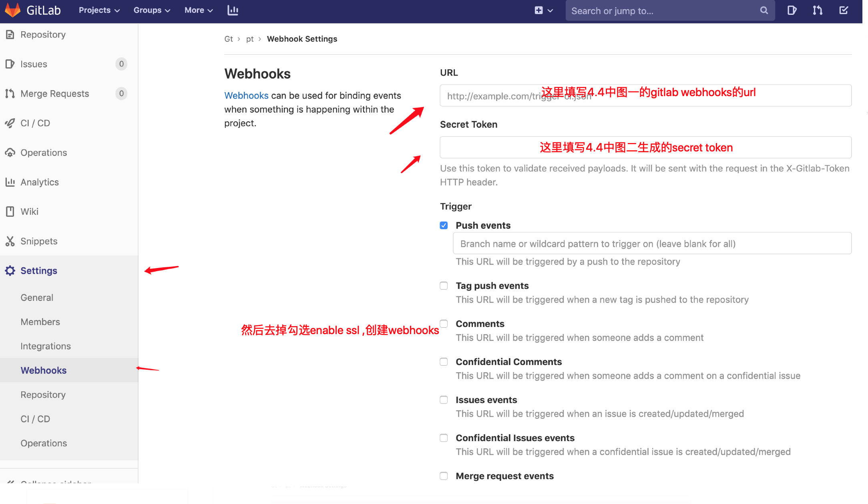Viewport: 868px width, 504px height.
Task: Open the CI / CD rocket sidebar item
Action: (x=35, y=123)
